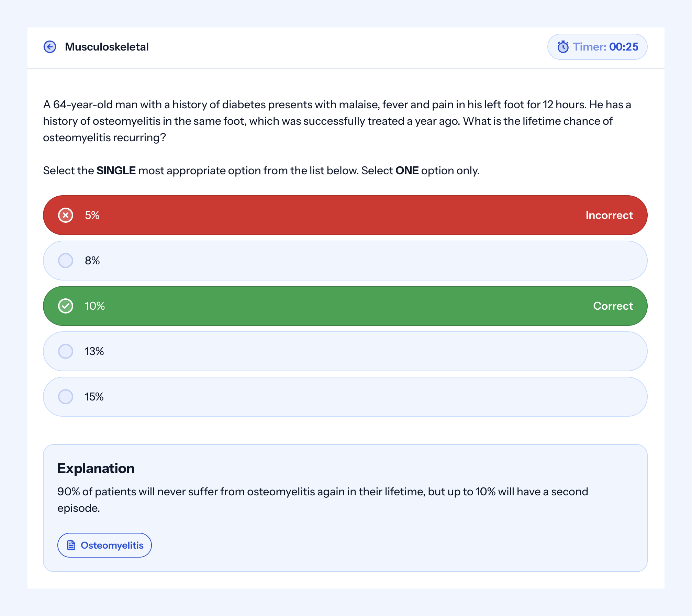This screenshot has height=616, width=692.
Task: Click the Explanation heading
Action: pyautogui.click(x=96, y=468)
